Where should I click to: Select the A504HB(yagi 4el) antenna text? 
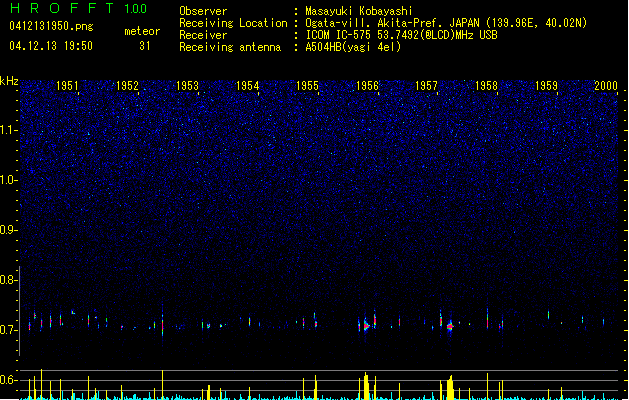[353, 47]
